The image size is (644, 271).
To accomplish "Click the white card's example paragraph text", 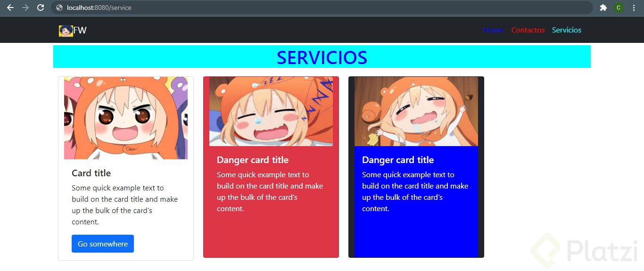I will pos(125,205).
